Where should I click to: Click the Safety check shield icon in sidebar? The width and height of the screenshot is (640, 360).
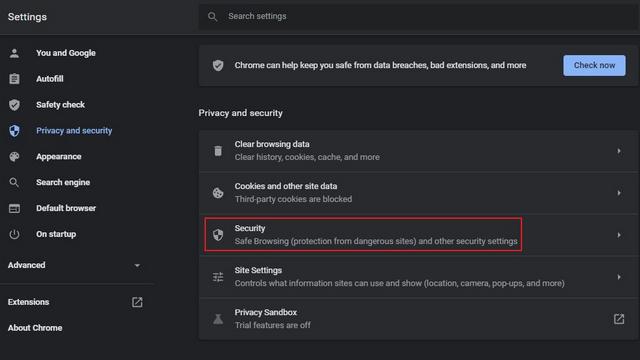pos(14,105)
